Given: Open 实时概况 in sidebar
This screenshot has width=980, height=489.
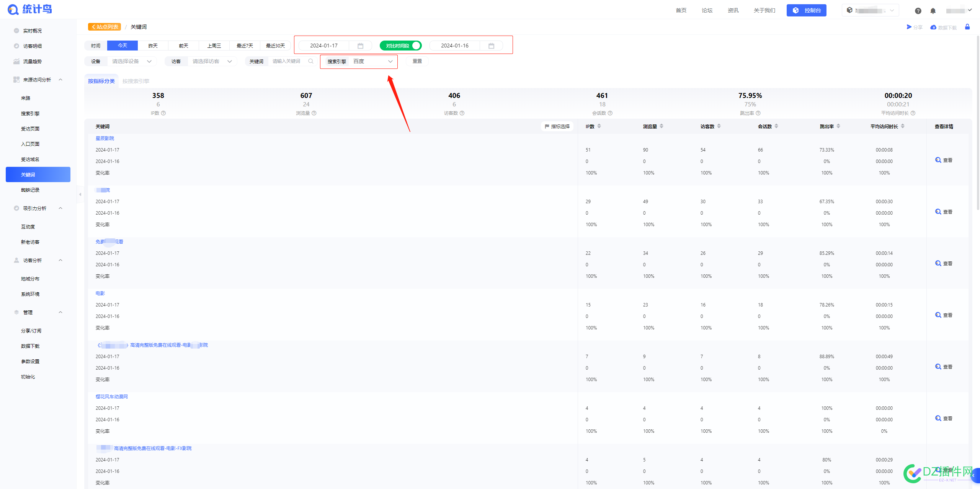Looking at the screenshot, I should pyautogui.click(x=33, y=31).
